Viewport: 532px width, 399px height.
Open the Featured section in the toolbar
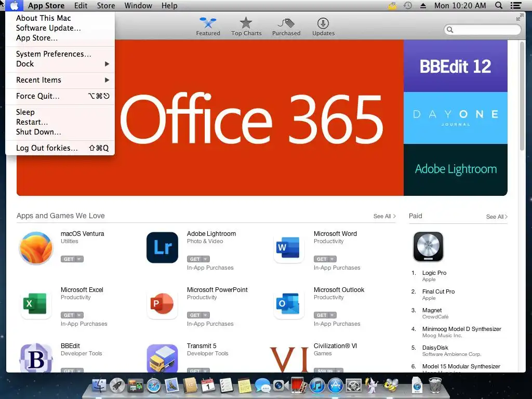coord(208,26)
